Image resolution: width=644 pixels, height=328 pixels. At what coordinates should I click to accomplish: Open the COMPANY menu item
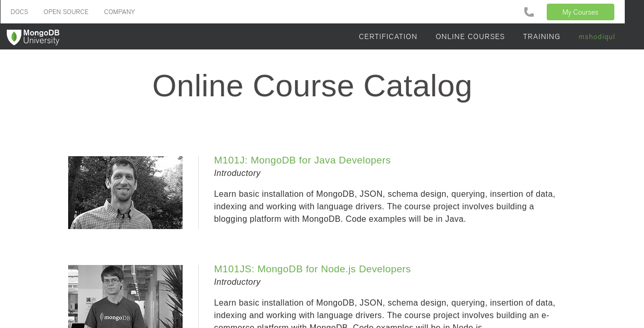pos(119,12)
